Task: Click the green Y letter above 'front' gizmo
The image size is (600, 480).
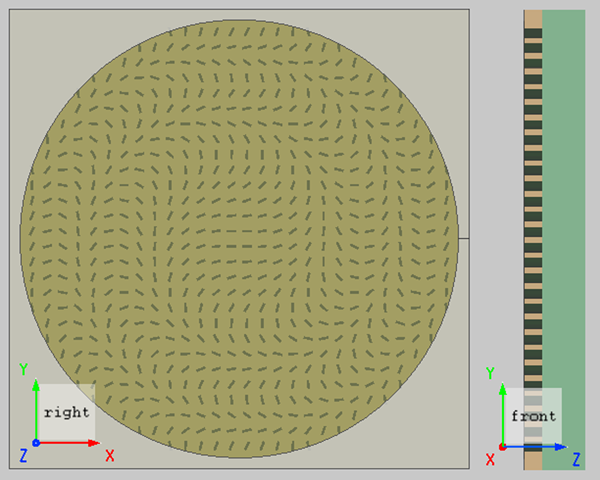Action: click(x=490, y=373)
